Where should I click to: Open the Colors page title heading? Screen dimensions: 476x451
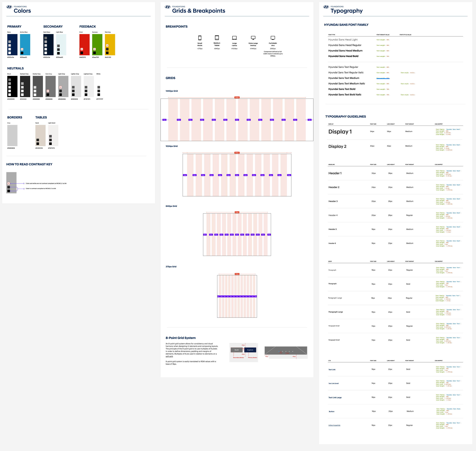22,11
